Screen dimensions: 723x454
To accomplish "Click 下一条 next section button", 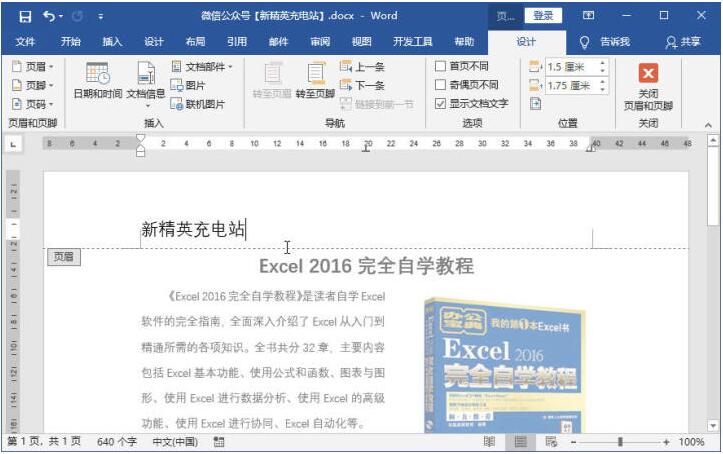I will click(x=362, y=85).
